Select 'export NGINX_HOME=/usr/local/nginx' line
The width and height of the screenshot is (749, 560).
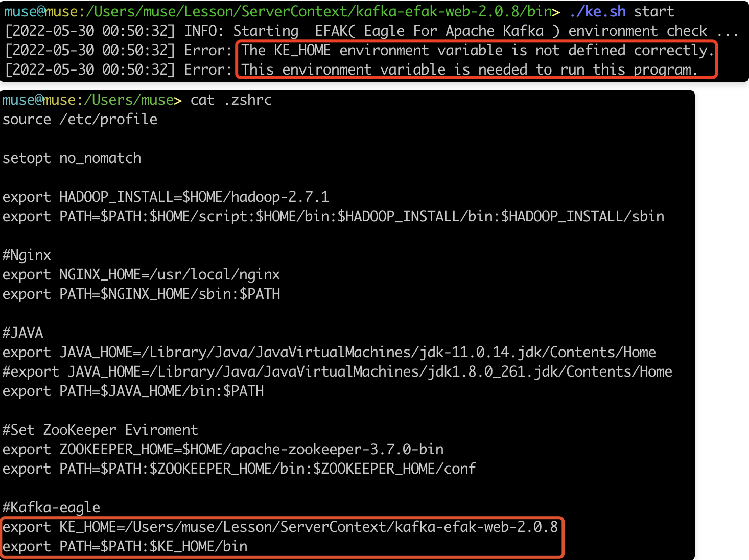[x=141, y=274]
